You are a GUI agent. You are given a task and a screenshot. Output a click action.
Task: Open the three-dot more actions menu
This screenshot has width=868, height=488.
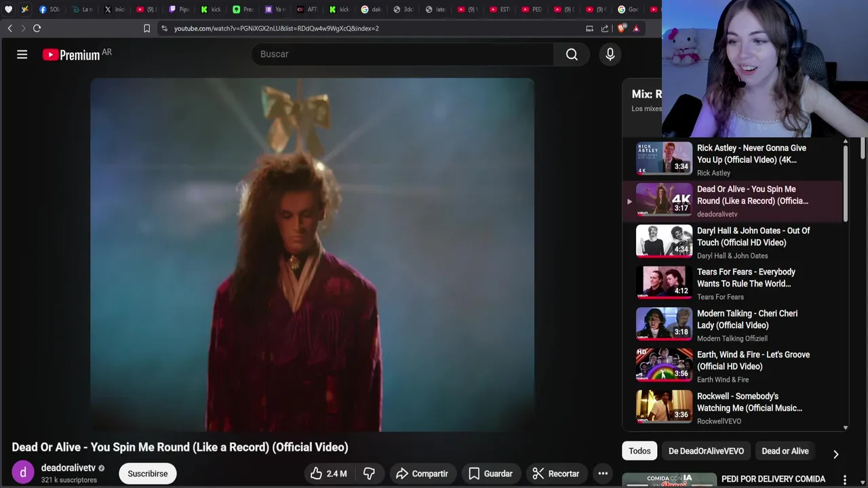click(602, 474)
